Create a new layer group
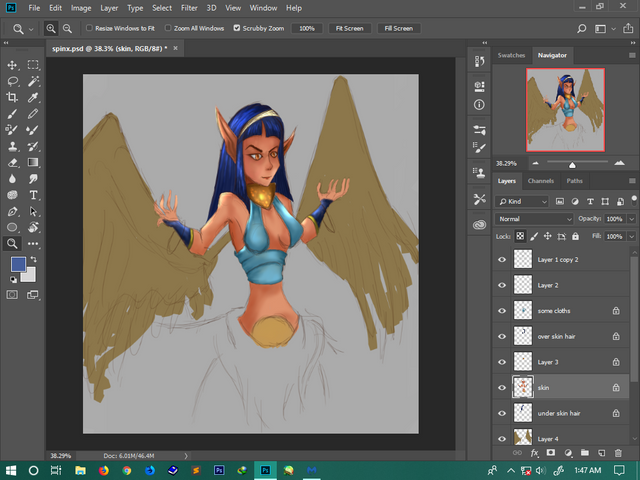 (585, 452)
